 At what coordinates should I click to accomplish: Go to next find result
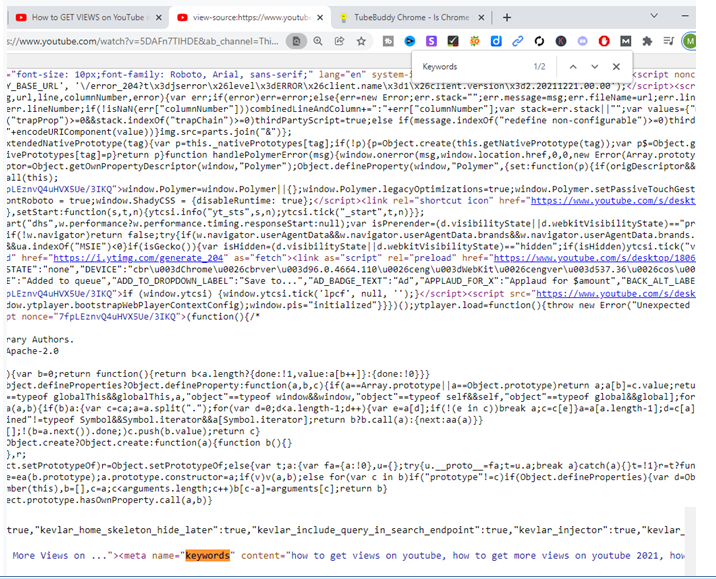click(595, 67)
